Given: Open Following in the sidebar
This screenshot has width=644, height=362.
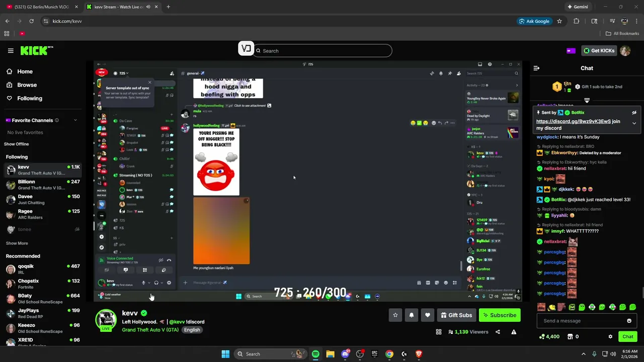Looking at the screenshot, I should pyautogui.click(x=24, y=99).
